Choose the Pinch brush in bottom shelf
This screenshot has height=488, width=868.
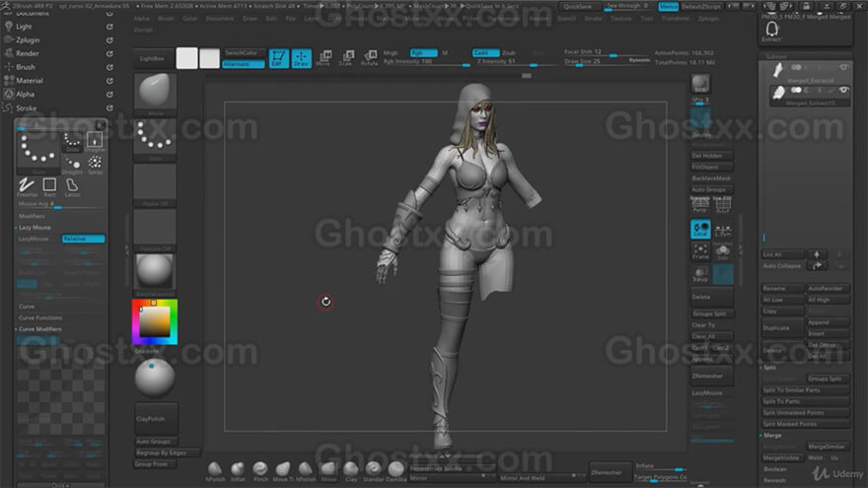point(260,471)
